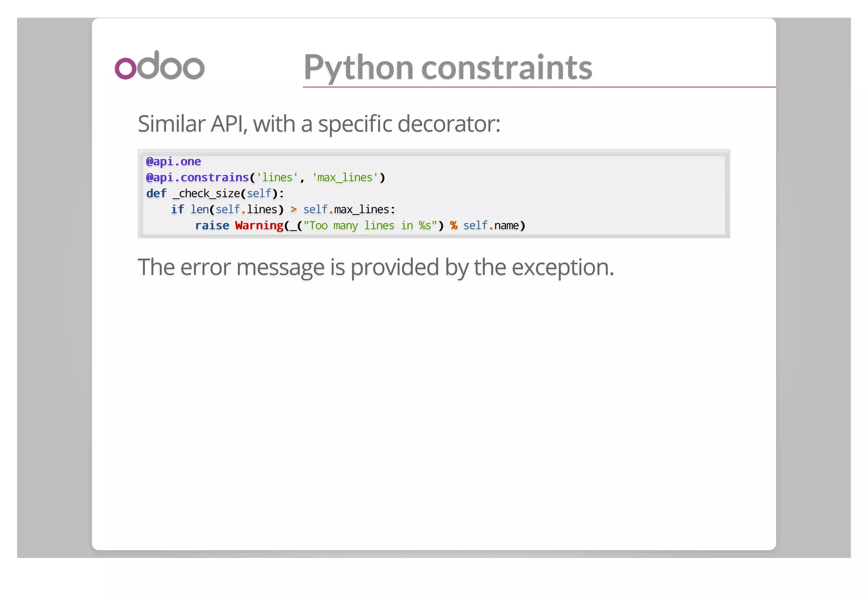This screenshot has height=597, width=868.
Task: Click the '@api.constrains' decorator text
Action: (x=198, y=177)
